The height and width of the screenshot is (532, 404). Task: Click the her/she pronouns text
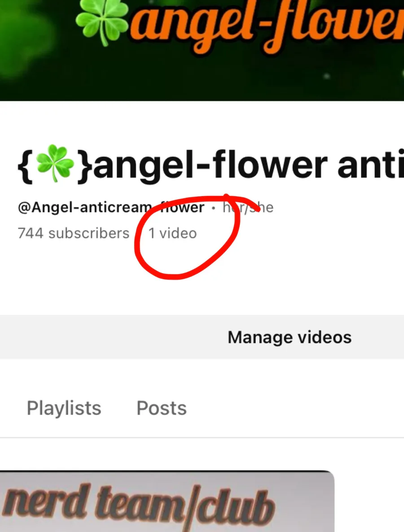(248, 207)
